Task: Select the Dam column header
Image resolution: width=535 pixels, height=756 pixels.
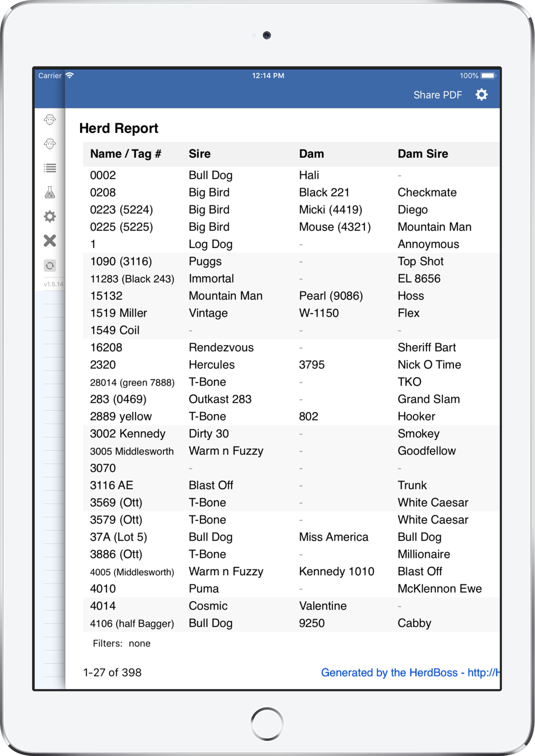Action: 311,154
